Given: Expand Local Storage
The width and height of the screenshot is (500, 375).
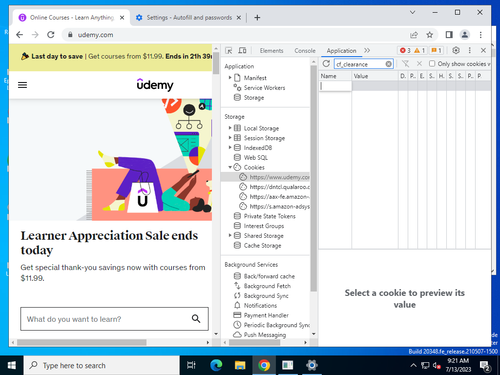Looking at the screenshot, I should point(230,128).
